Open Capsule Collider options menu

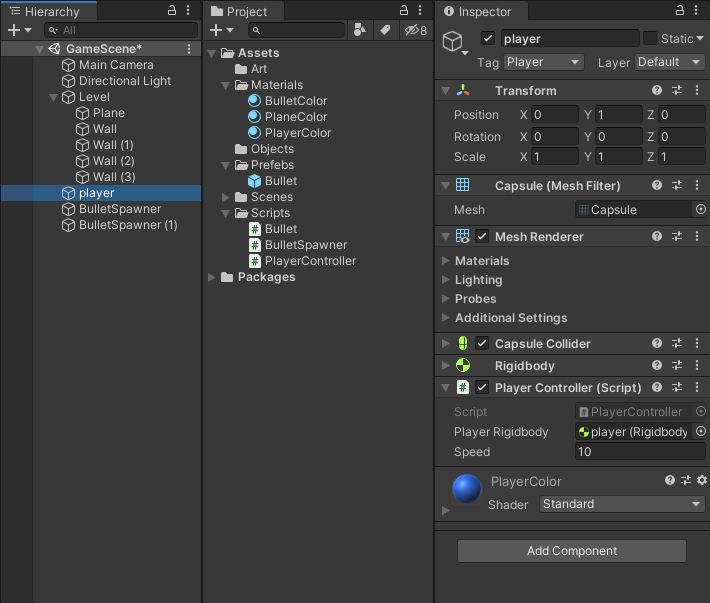point(697,343)
